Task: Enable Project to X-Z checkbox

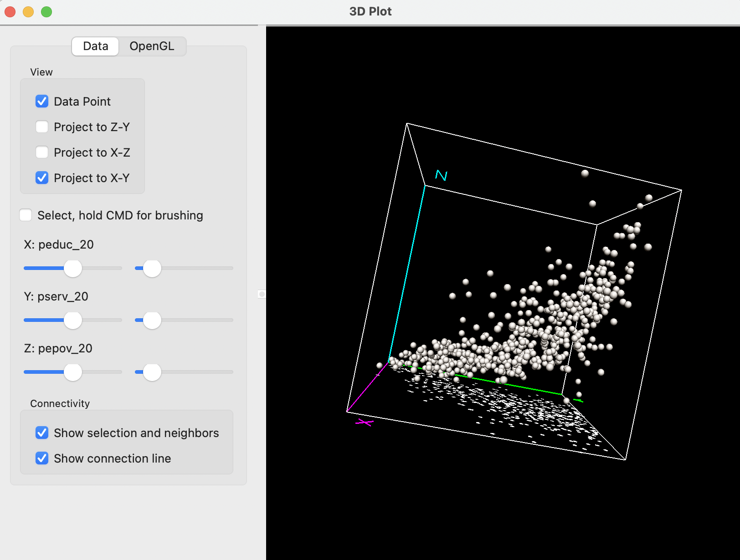Action: 42,152
